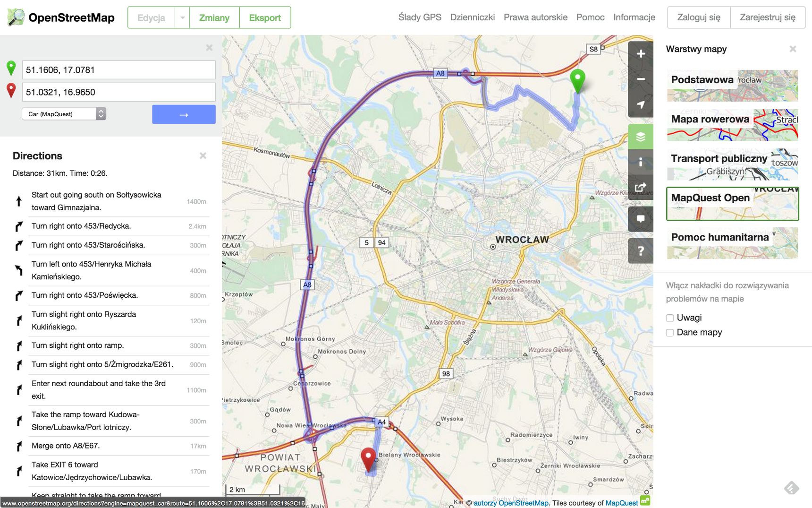Click the turn-left Kamieńskiego step icon

coord(19,270)
